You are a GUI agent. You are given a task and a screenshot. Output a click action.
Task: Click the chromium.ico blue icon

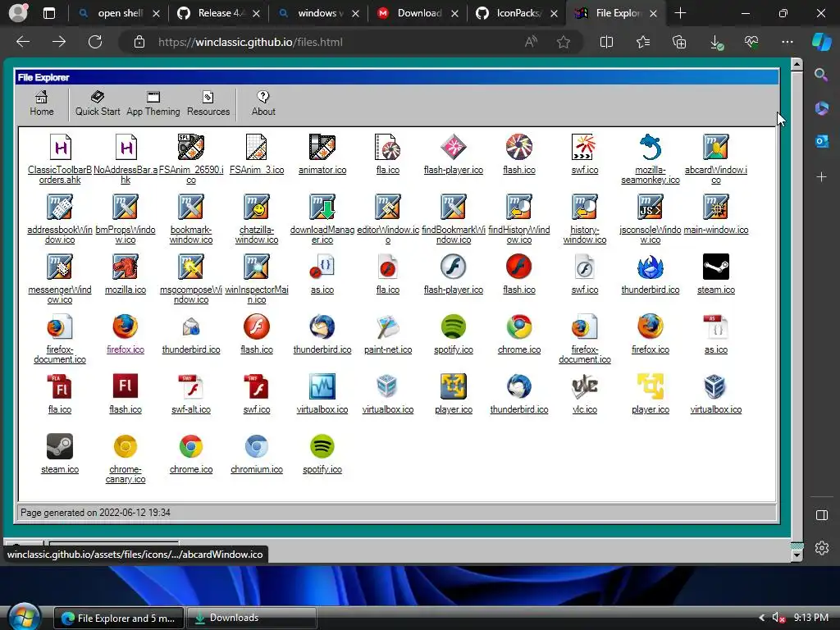pos(257,446)
